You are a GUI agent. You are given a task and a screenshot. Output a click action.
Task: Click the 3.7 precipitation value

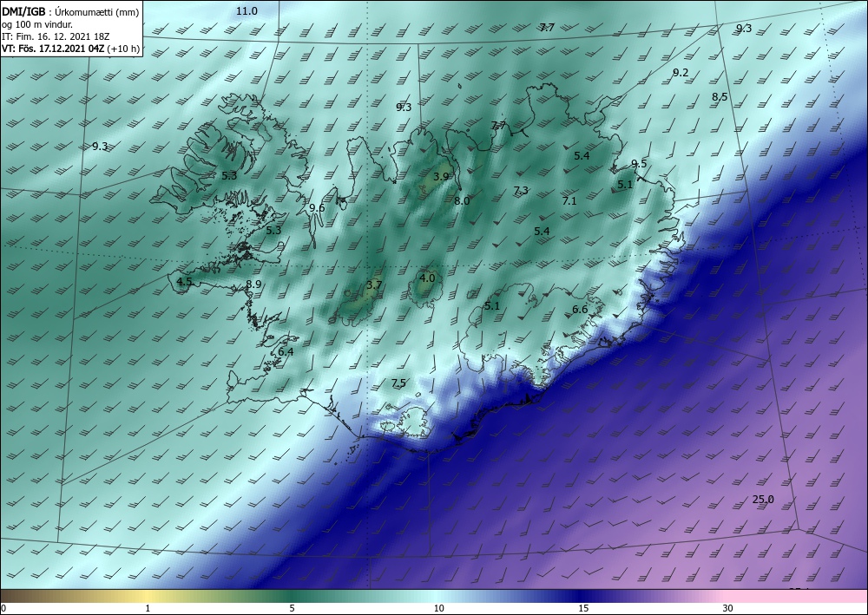click(374, 285)
